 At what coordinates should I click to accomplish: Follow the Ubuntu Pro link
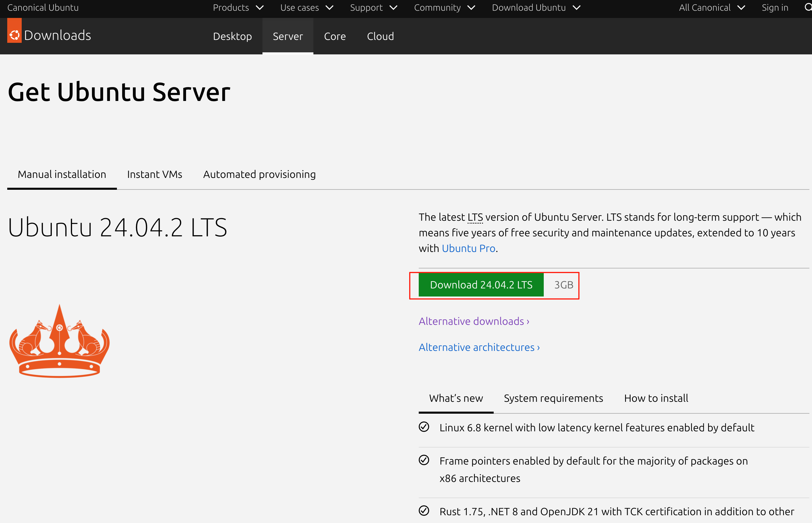click(468, 248)
